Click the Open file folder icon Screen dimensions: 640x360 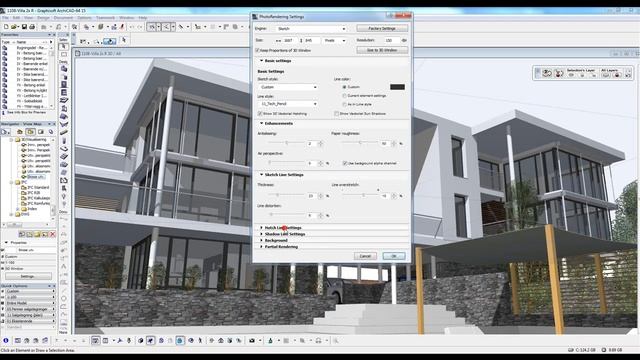coord(14,27)
